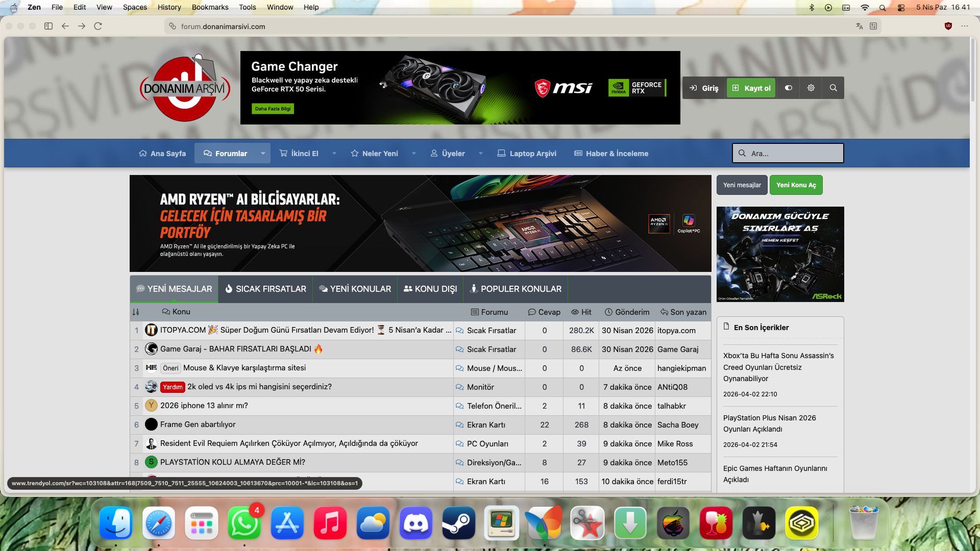
Task: Click the Gönderim column header
Action: [627, 312]
